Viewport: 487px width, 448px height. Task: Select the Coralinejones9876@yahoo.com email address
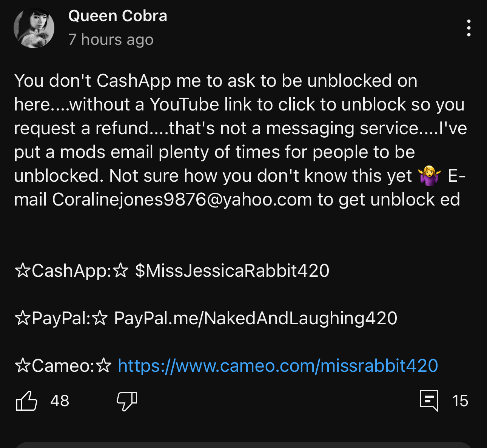(182, 199)
